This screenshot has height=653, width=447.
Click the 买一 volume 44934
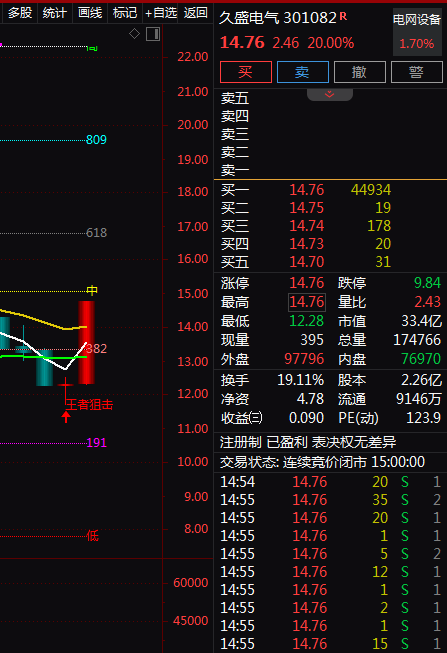(371, 190)
